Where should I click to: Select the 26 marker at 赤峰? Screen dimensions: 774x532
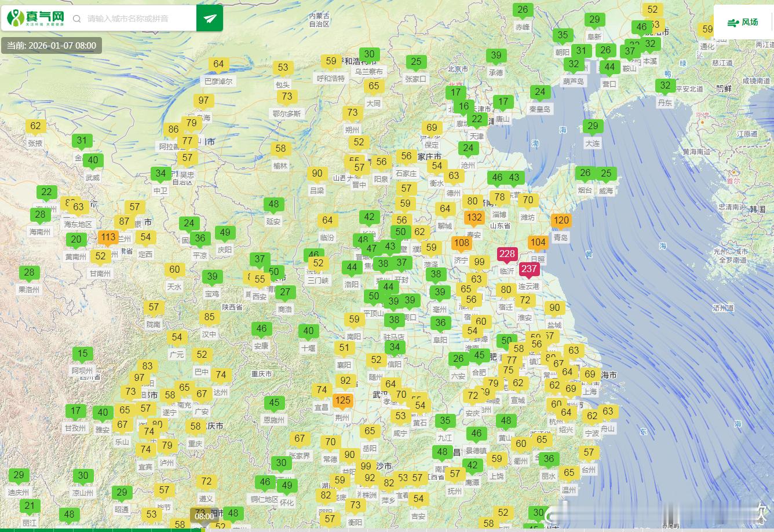(523, 10)
